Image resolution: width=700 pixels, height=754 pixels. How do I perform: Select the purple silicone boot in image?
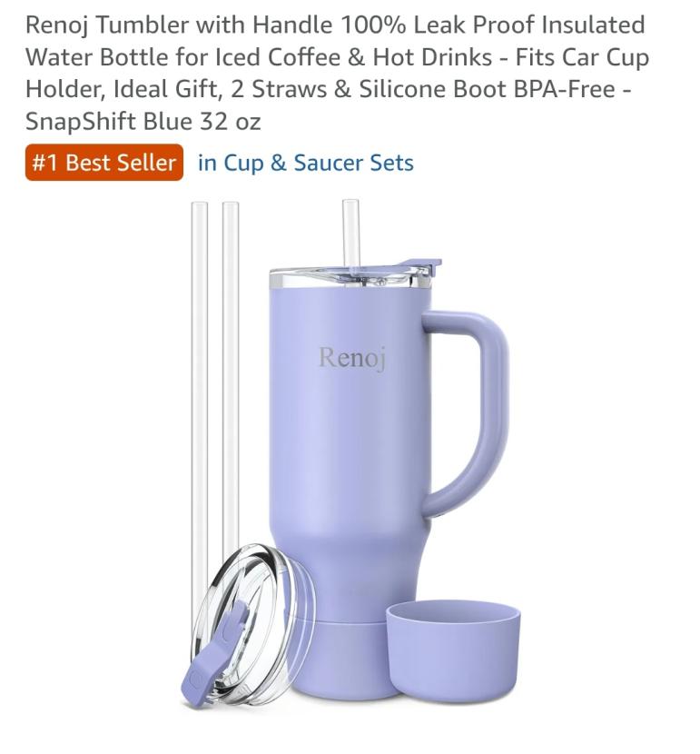[453, 650]
